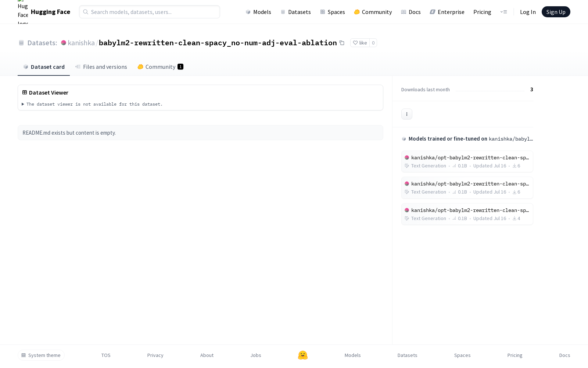Click the Hugging Face brand name

[x=50, y=12]
